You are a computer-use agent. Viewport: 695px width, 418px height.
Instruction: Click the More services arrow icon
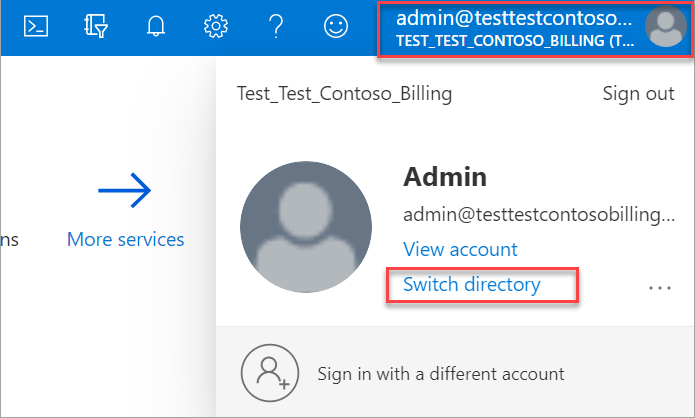click(x=125, y=189)
